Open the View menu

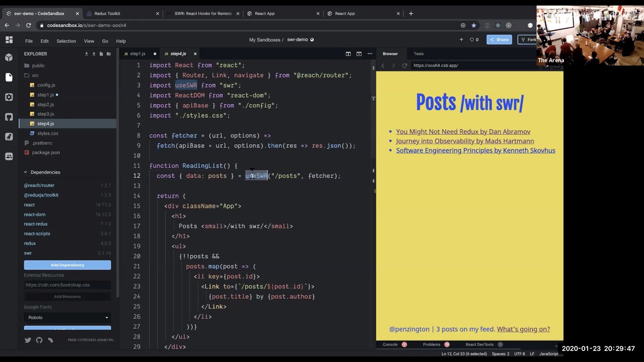[89, 41]
